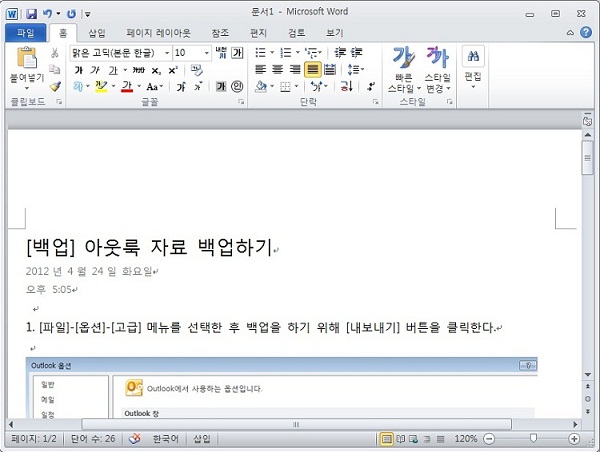
Task: Click the Redo icon in quick access toolbar
Action: (x=71, y=14)
